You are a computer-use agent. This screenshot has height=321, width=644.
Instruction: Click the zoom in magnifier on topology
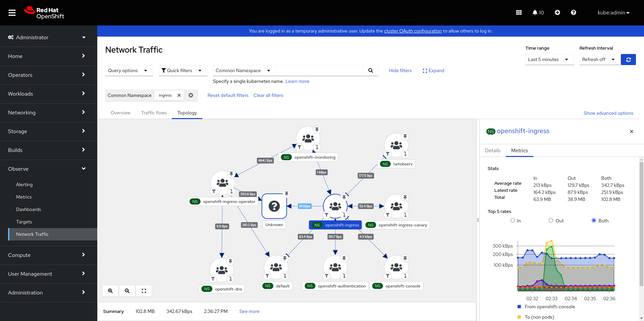[x=110, y=291]
